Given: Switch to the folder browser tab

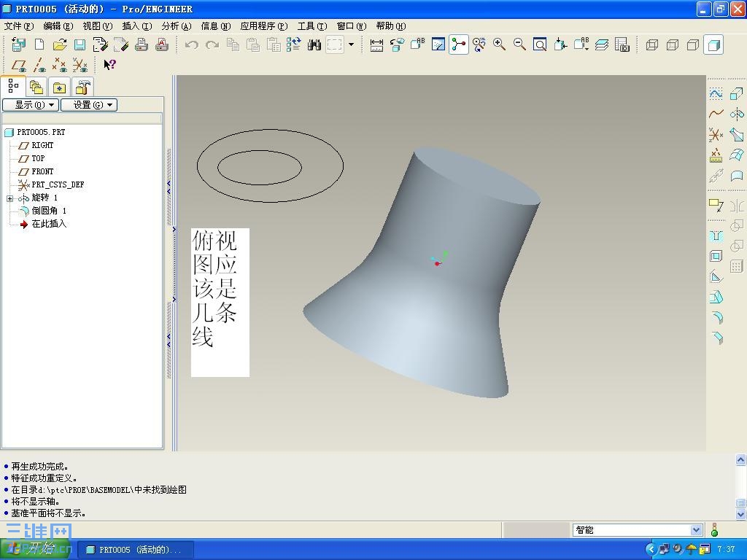Looking at the screenshot, I should pos(36,87).
